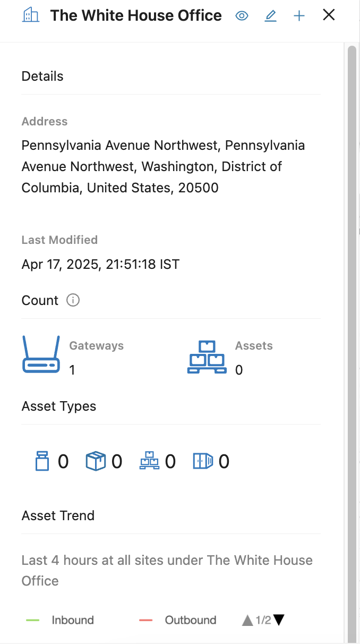Click the Gateways label
Image resolution: width=360 pixels, height=644 pixels.
tap(97, 345)
